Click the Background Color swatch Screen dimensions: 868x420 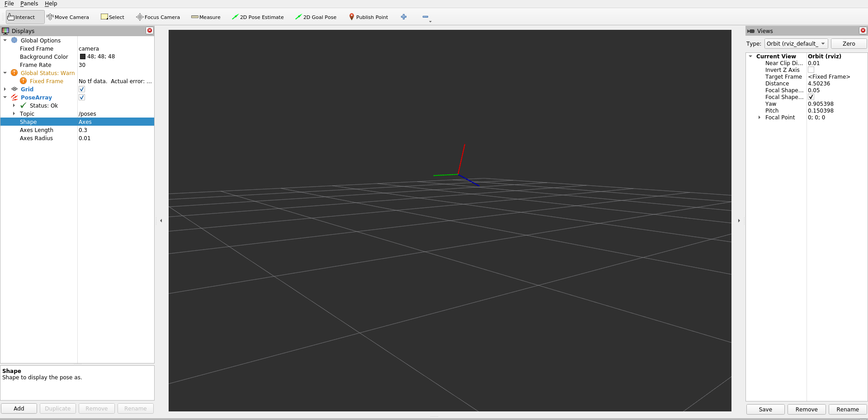83,57
